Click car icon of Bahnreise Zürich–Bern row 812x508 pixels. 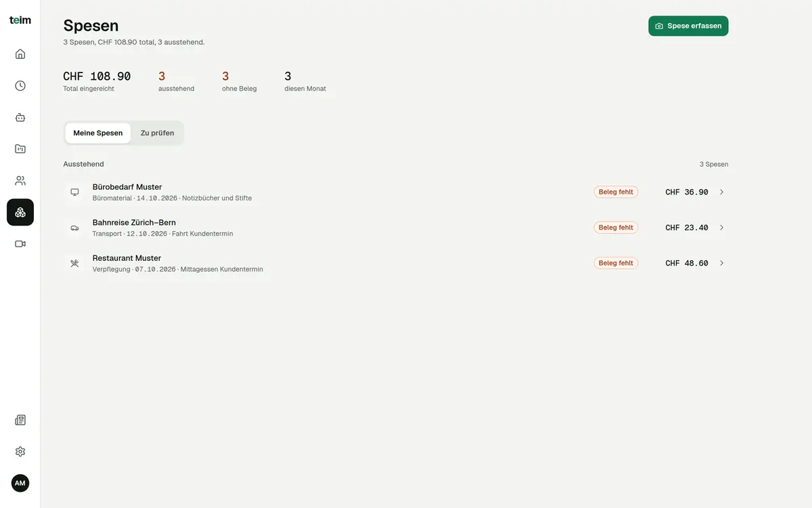pos(74,228)
